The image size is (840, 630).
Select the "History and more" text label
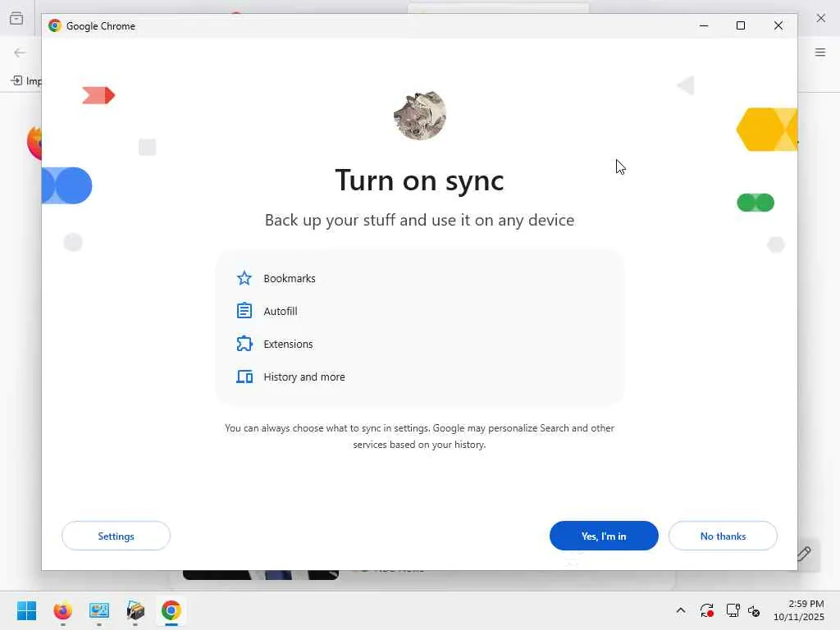[304, 377]
